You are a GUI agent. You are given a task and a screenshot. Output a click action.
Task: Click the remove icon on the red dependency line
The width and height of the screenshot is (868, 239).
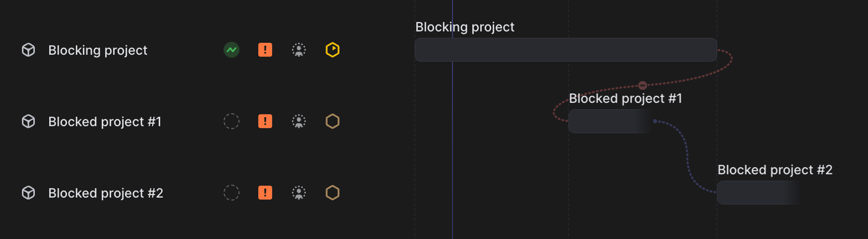click(643, 85)
